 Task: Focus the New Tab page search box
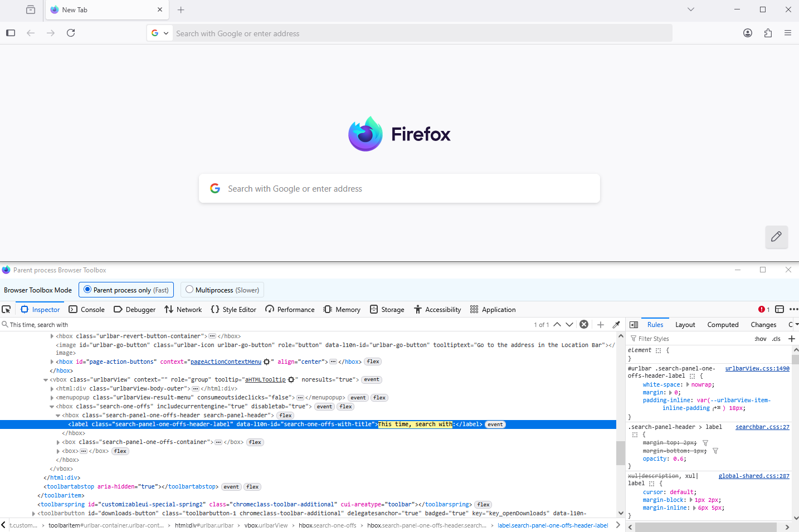(399, 189)
